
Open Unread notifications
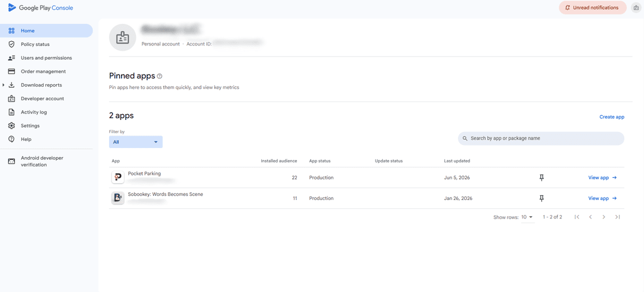[x=592, y=7]
